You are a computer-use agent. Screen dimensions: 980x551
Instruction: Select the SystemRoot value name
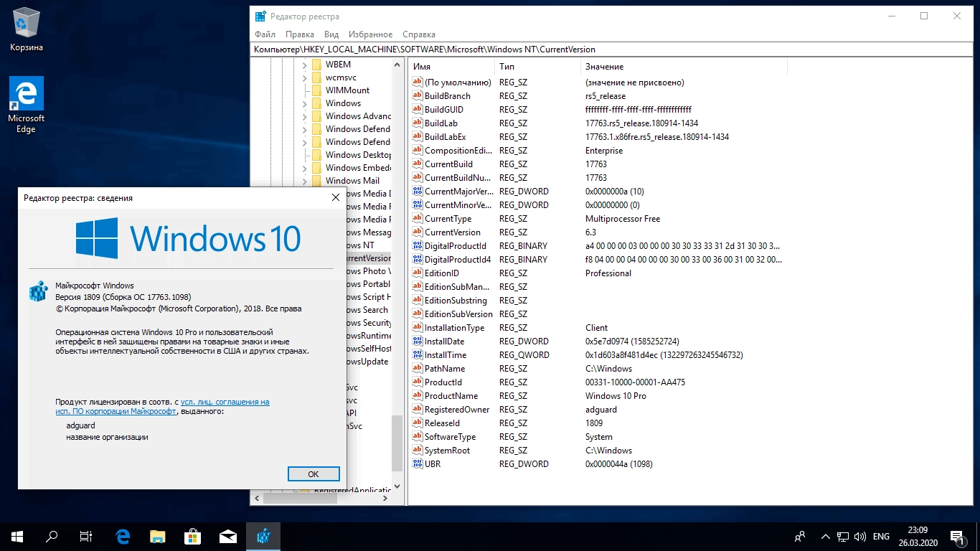447,451
